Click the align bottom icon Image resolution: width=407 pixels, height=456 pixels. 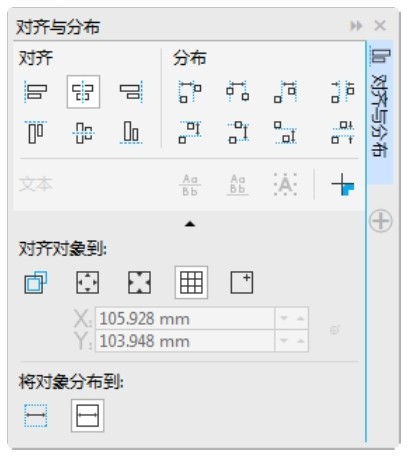tap(131, 133)
